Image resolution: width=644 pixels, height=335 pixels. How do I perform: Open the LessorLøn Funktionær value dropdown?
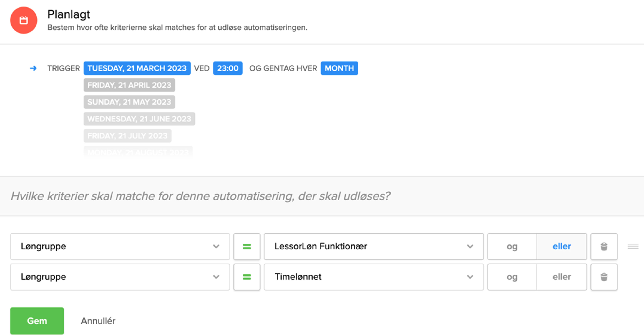(470, 247)
